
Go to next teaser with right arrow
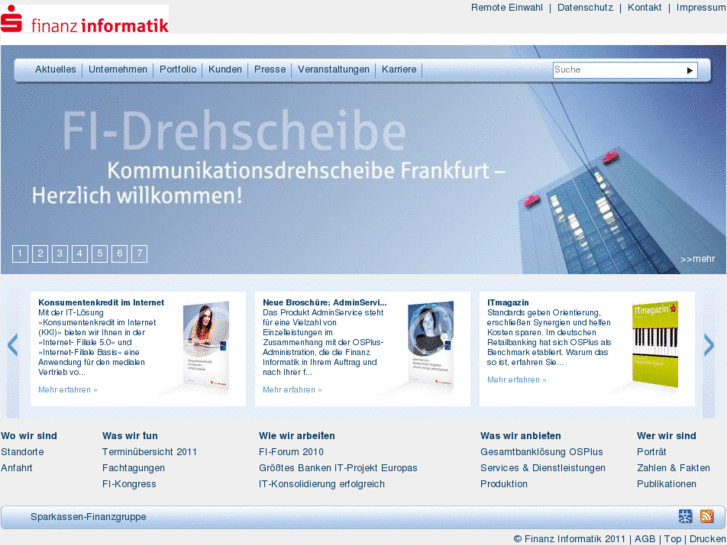708,345
